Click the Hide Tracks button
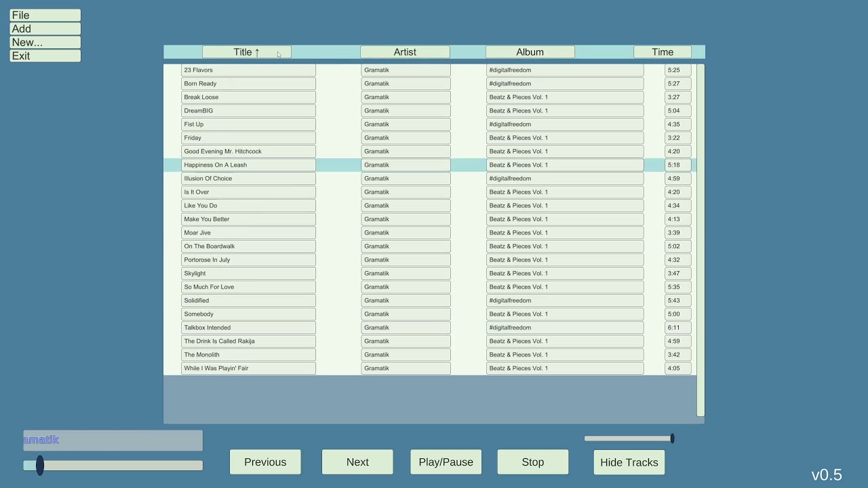 [x=629, y=462]
